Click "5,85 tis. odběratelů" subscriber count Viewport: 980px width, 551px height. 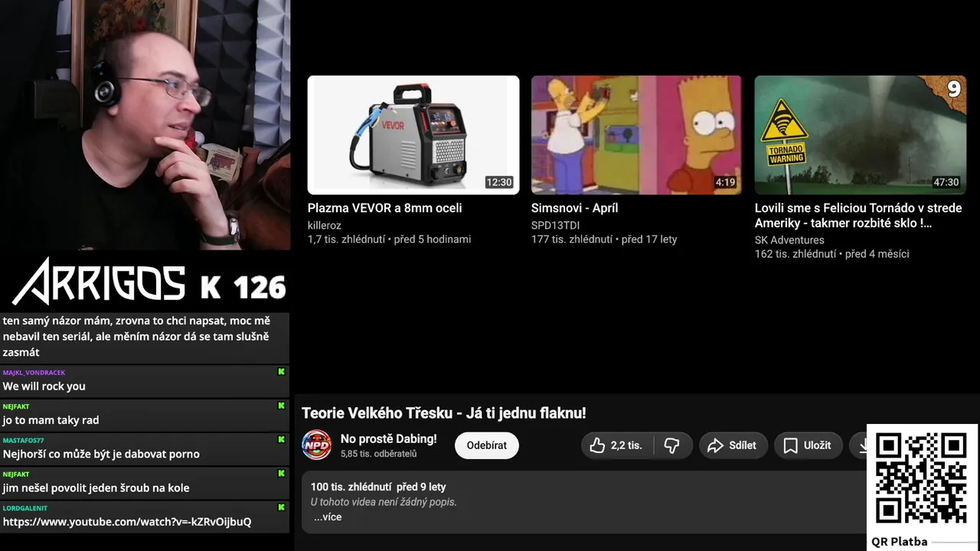pyautogui.click(x=378, y=454)
